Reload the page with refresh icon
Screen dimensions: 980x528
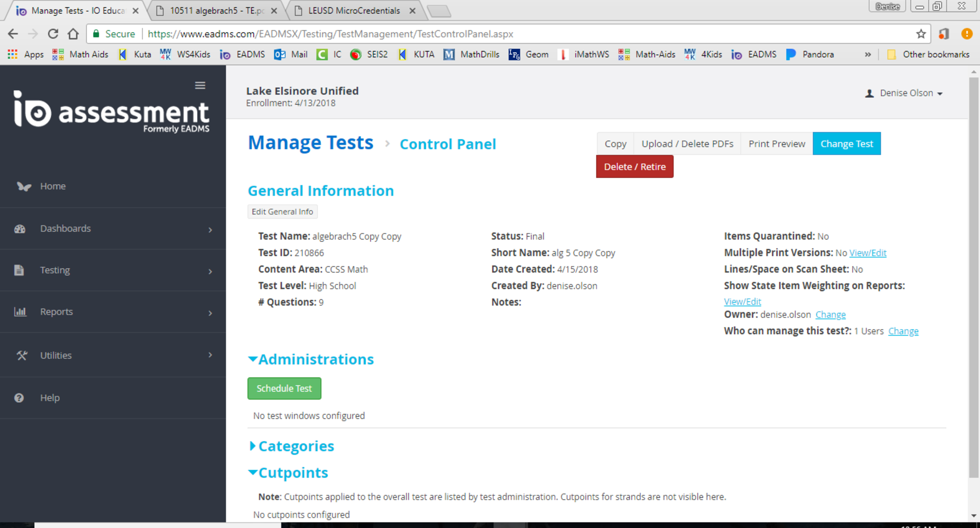pos(53,34)
